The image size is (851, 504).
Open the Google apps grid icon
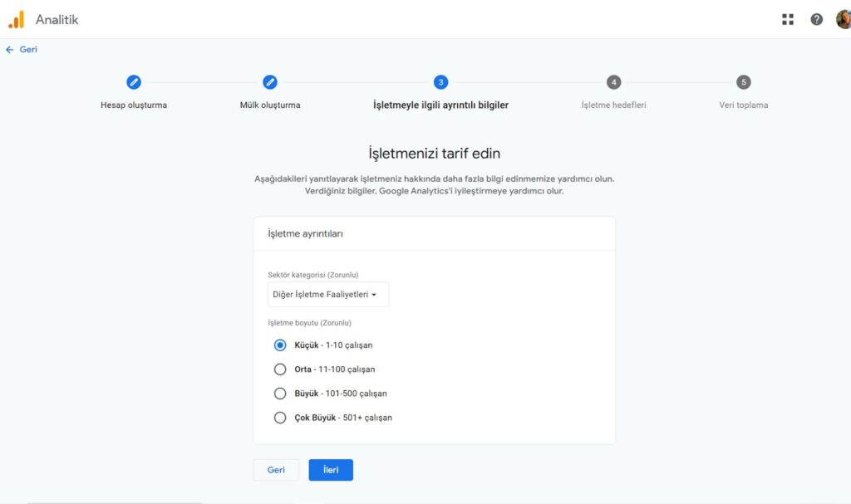(788, 20)
